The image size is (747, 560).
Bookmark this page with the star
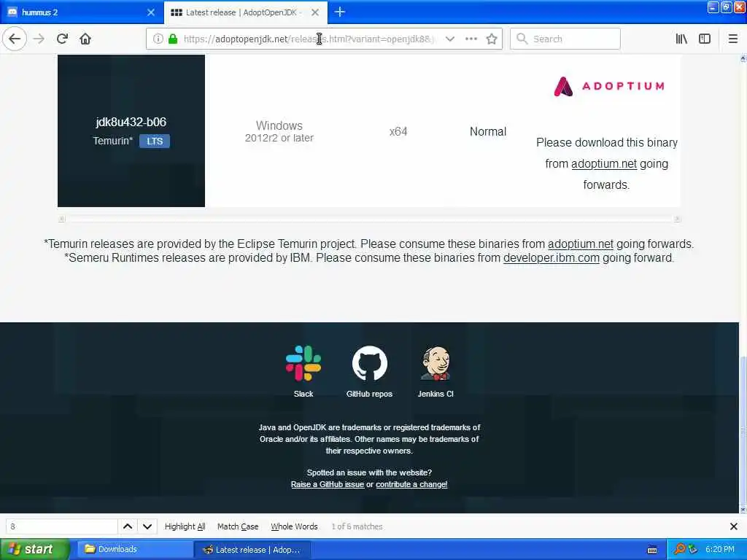[492, 39]
